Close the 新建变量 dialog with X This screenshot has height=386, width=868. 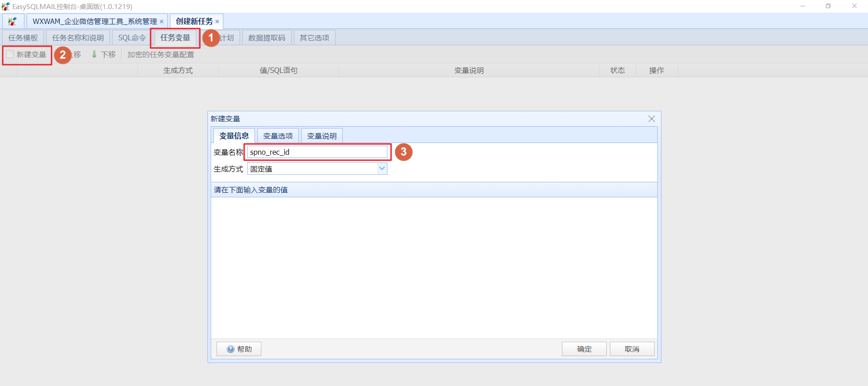click(x=651, y=119)
